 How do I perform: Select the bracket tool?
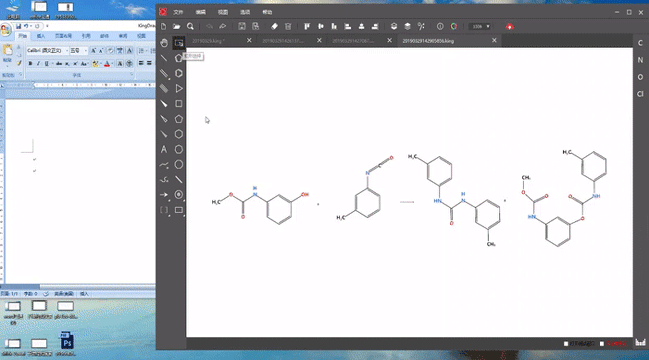(x=164, y=210)
